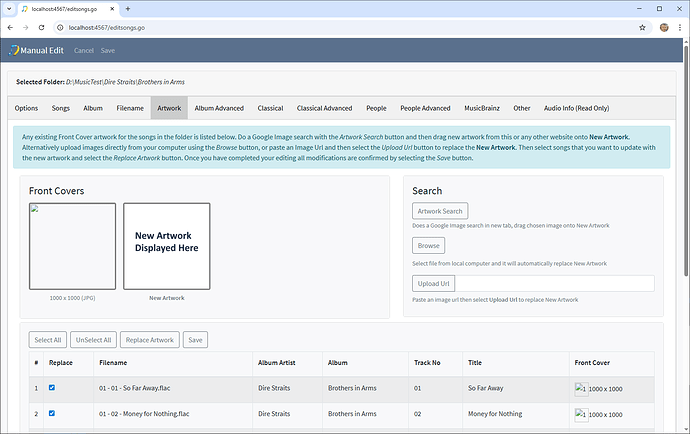
Task: Click the front cover thumbnail in row 1
Action: pyautogui.click(x=580, y=387)
